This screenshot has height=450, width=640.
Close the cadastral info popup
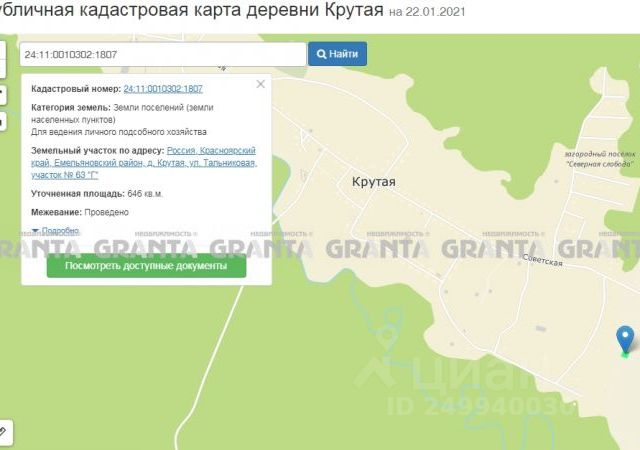pos(261,84)
